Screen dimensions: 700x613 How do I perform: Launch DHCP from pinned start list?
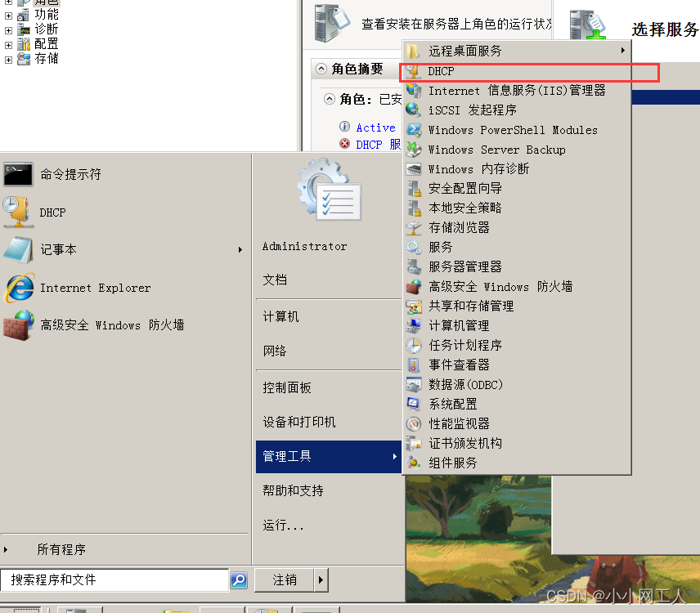[125, 213]
